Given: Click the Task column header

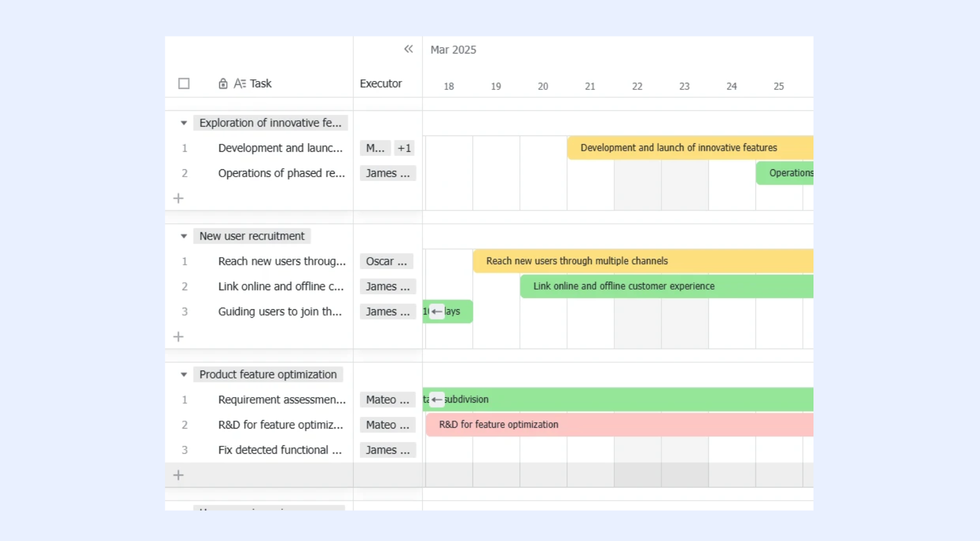Looking at the screenshot, I should (x=260, y=83).
